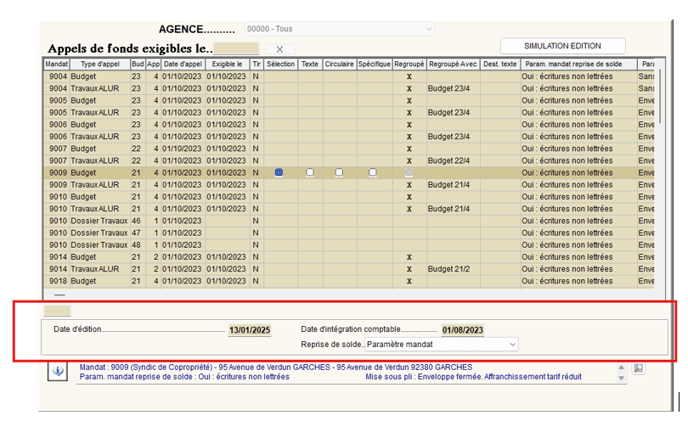Viewport: 688px width, 421px height.
Task: Click the small icon right of mandate info
Action: (x=639, y=369)
